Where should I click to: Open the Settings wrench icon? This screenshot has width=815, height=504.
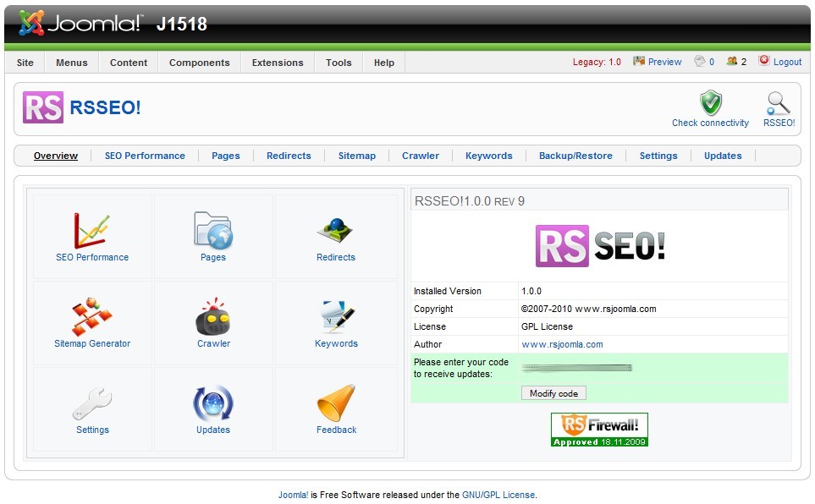pyautogui.click(x=92, y=403)
